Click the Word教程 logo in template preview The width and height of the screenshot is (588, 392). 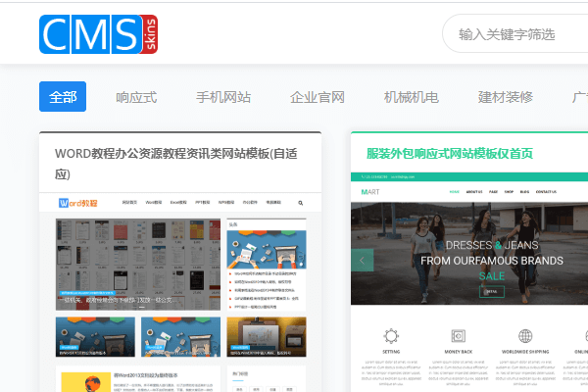click(x=78, y=203)
